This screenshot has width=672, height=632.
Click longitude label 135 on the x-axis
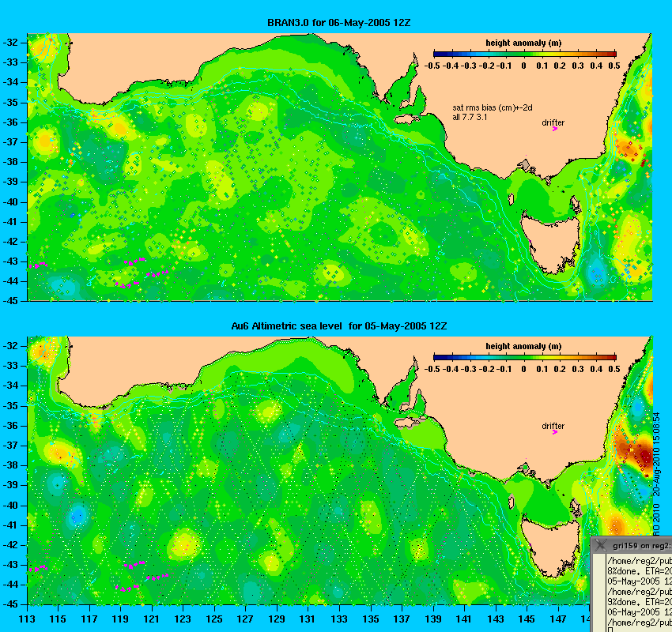tap(371, 619)
